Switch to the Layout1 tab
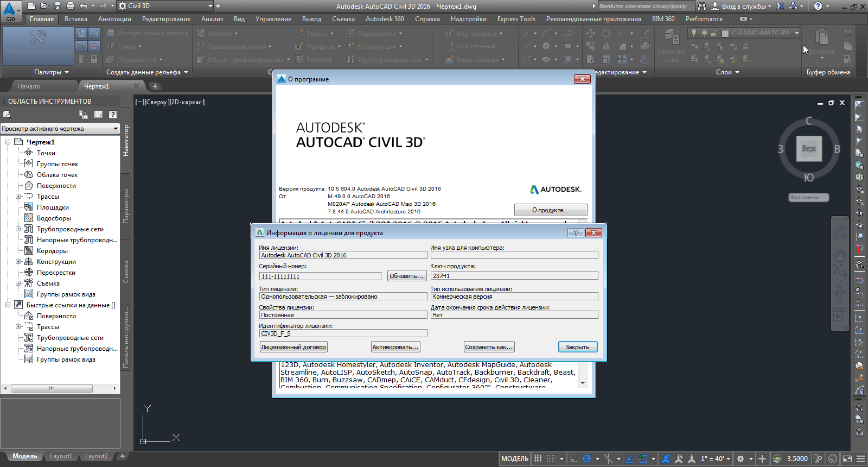Image resolution: width=868 pixels, height=467 pixels. click(61, 456)
